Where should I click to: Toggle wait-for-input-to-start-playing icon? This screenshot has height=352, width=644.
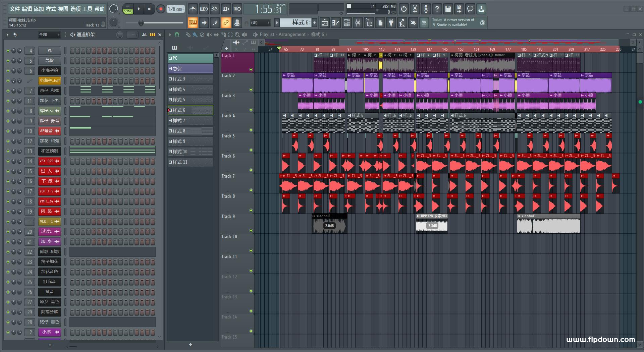pos(204,9)
